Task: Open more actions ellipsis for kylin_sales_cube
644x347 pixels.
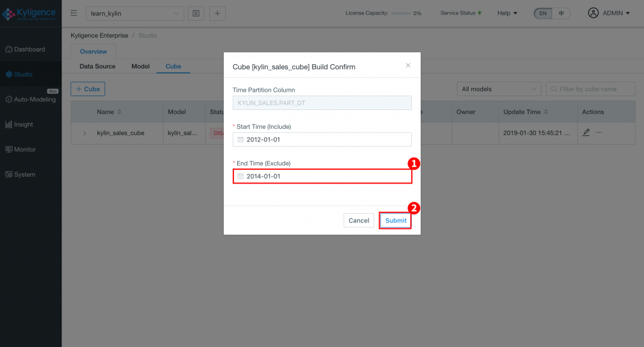Action: point(599,133)
